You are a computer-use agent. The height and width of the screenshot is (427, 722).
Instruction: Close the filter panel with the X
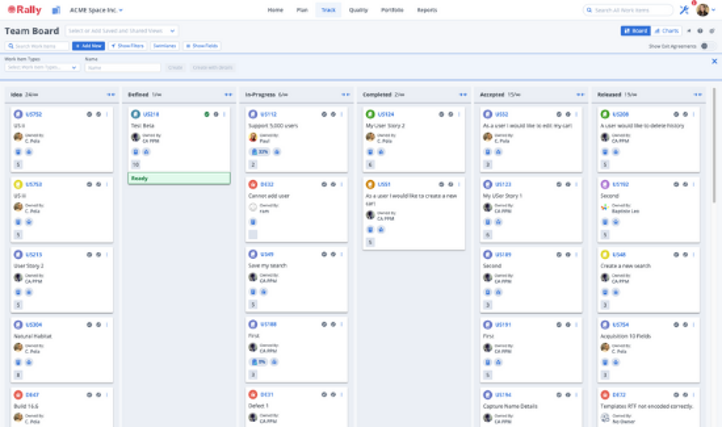pos(714,61)
